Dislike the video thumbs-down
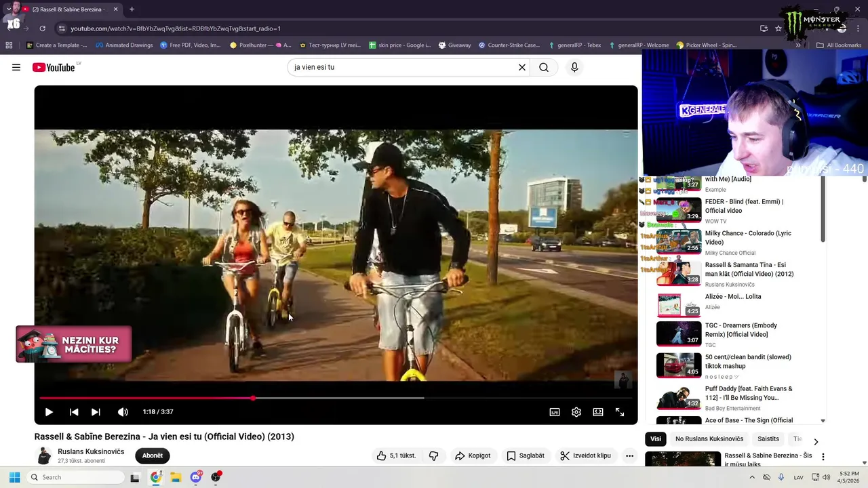 tap(434, 455)
